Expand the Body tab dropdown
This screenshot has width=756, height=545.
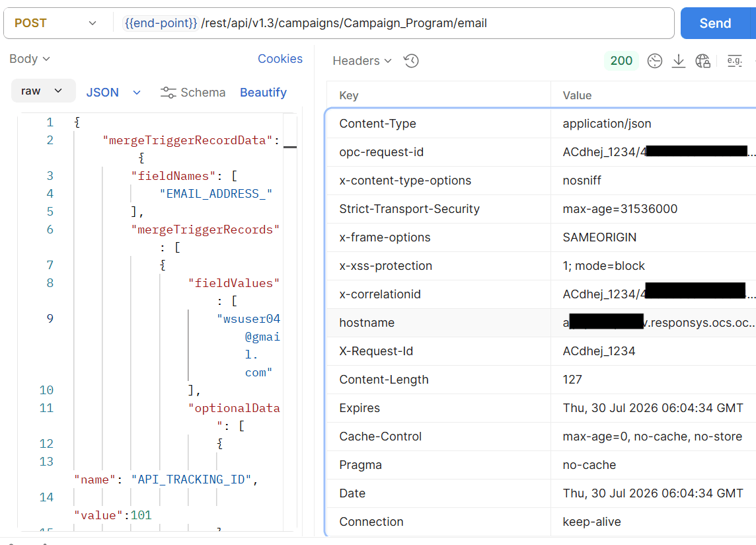click(x=30, y=59)
